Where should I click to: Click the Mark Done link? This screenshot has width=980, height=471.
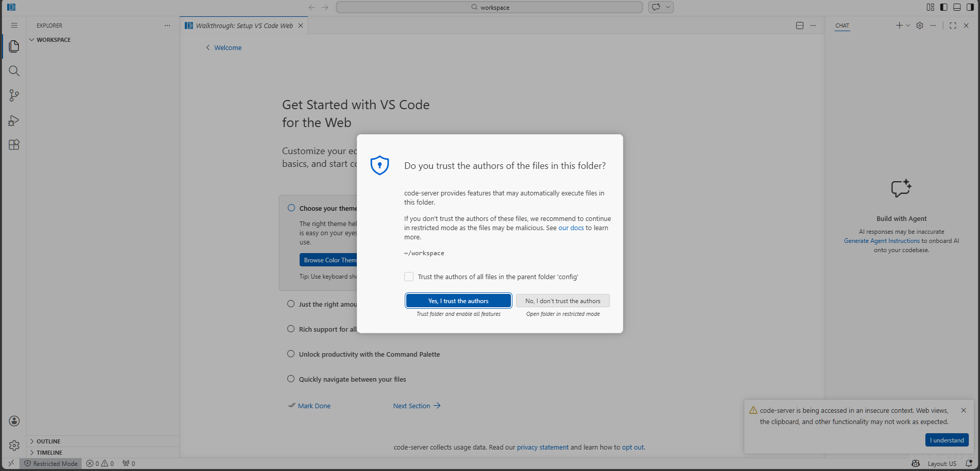pos(314,406)
